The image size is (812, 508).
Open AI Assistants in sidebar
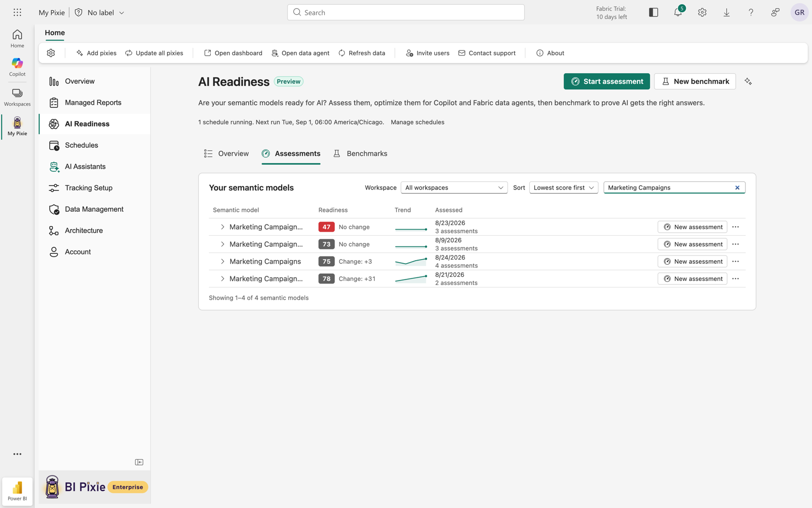pos(94,167)
